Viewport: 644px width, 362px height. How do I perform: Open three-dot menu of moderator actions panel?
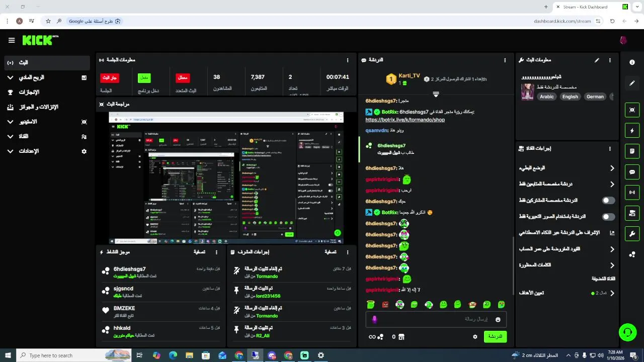click(348, 252)
